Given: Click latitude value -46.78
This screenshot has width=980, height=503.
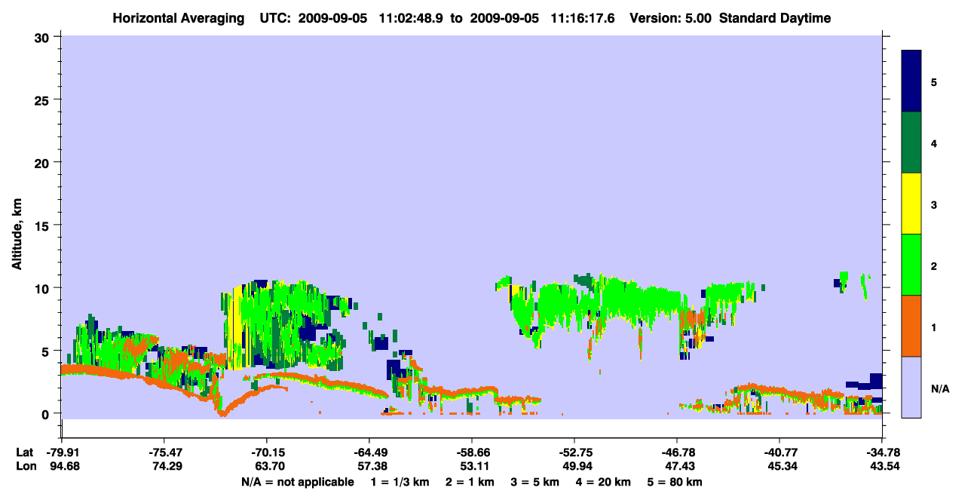Looking at the screenshot, I should (677, 453).
